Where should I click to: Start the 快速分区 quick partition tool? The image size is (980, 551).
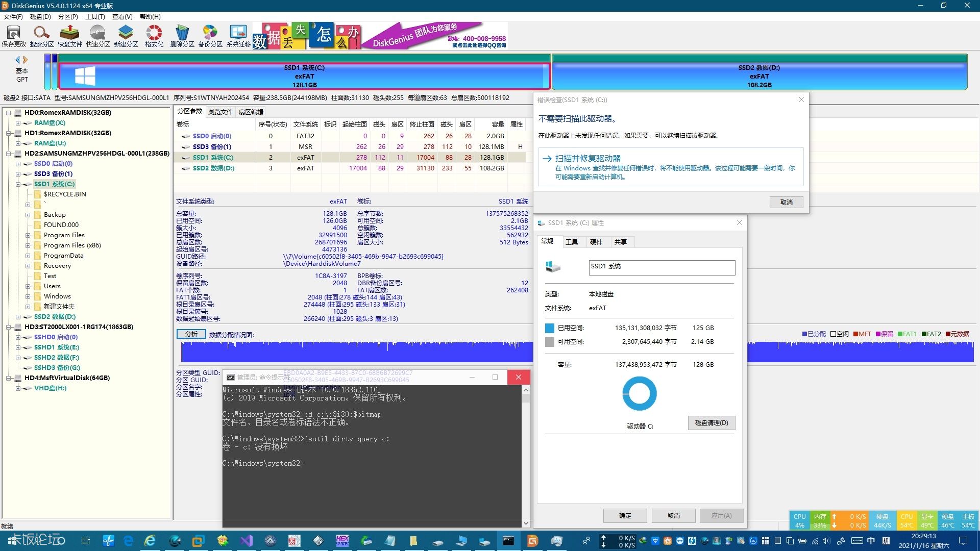(x=98, y=36)
